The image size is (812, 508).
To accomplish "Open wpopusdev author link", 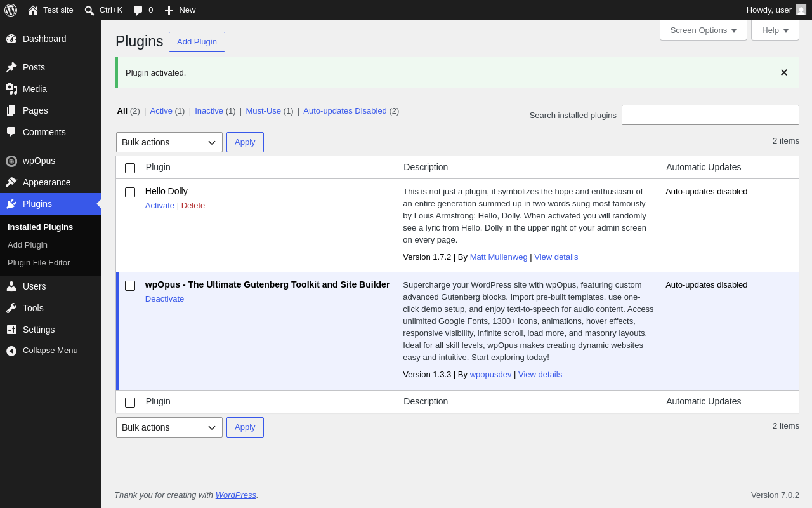I will pyautogui.click(x=490, y=375).
